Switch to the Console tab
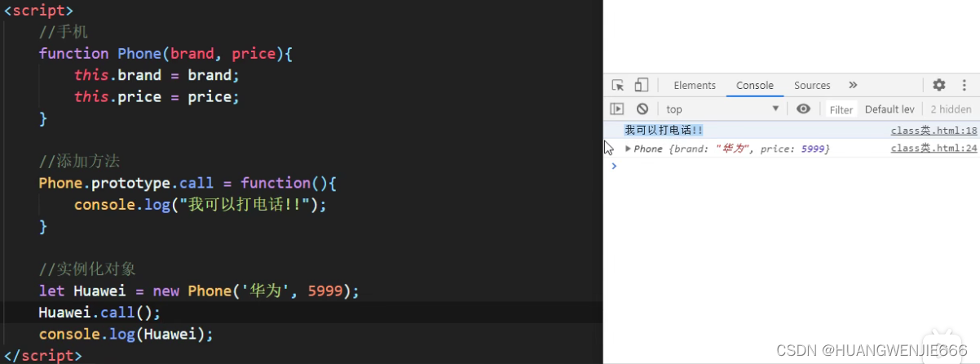Screen dimensions: 980x364 click(x=755, y=85)
